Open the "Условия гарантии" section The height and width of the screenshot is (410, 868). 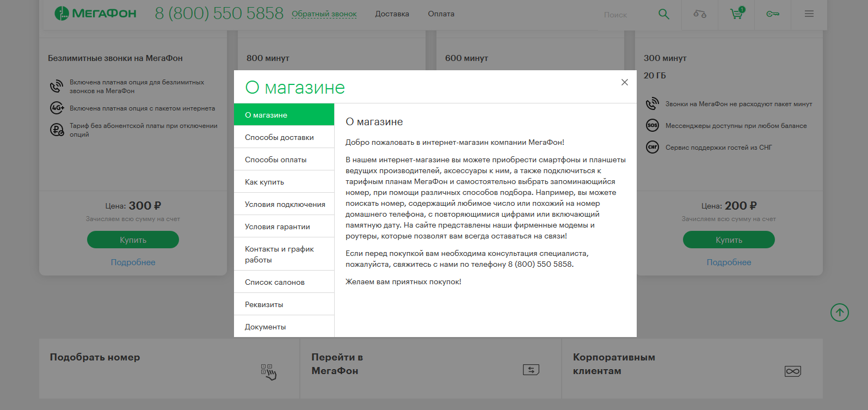(284, 227)
